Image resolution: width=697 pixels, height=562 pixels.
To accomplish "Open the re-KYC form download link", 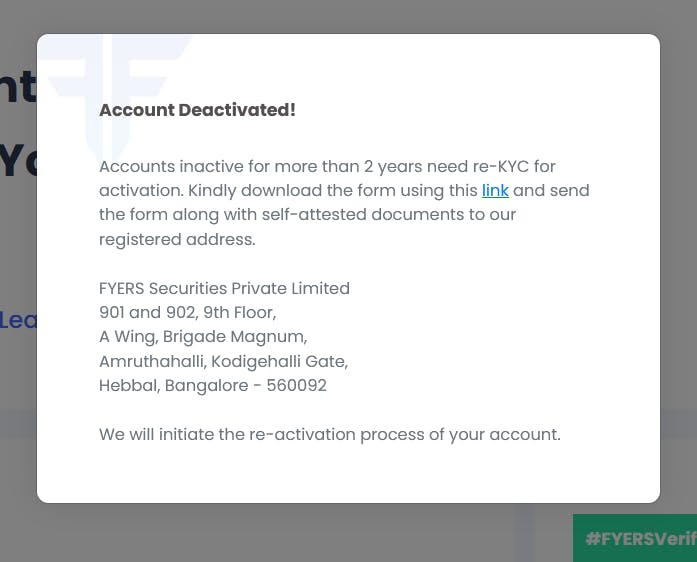I will 495,190.
